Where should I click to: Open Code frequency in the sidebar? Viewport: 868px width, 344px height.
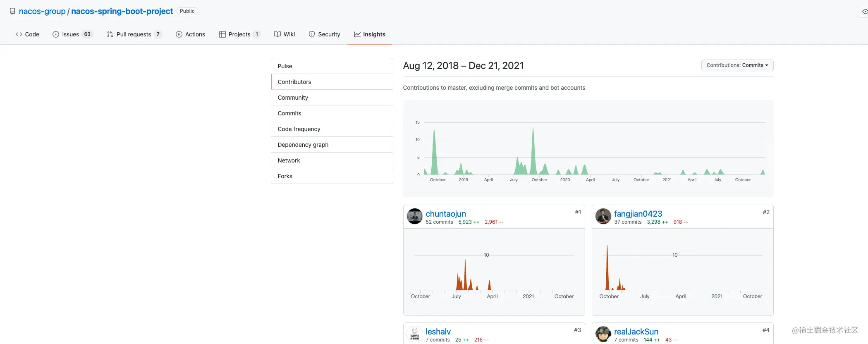click(x=332, y=129)
